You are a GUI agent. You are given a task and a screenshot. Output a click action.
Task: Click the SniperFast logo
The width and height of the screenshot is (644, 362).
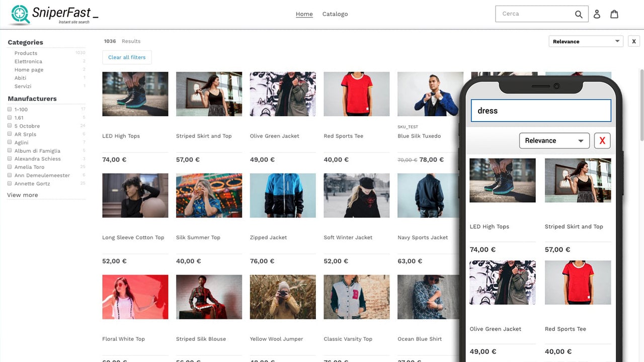point(54,15)
